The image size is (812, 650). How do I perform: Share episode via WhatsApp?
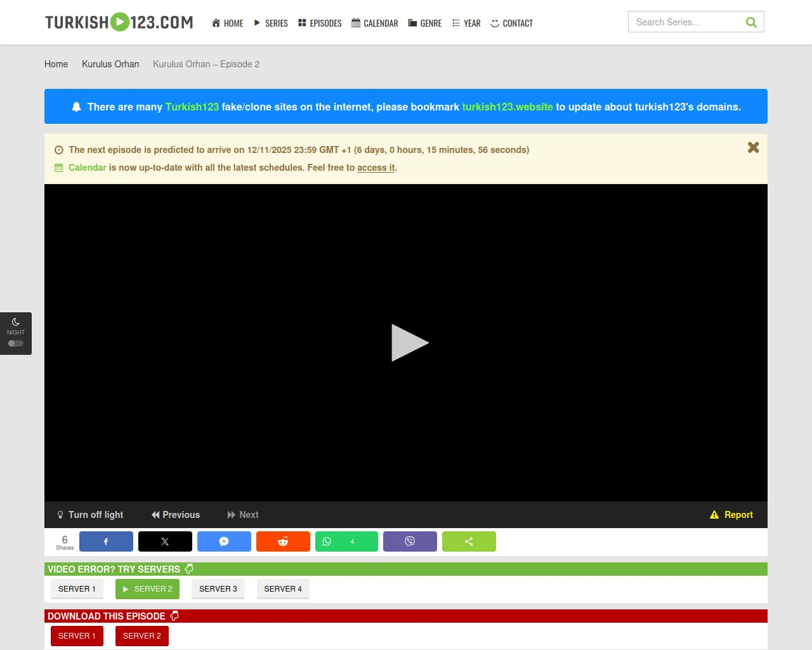346,541
